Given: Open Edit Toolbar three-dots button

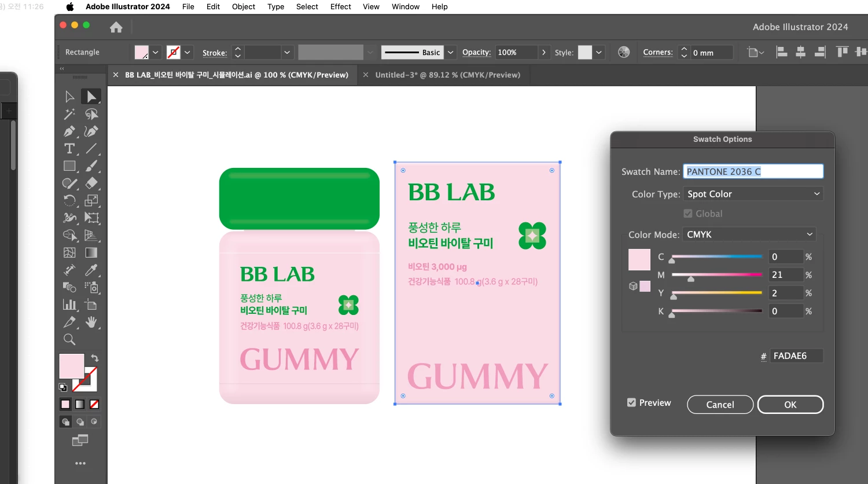Looking at the screenshot, I should coord(80,463).
